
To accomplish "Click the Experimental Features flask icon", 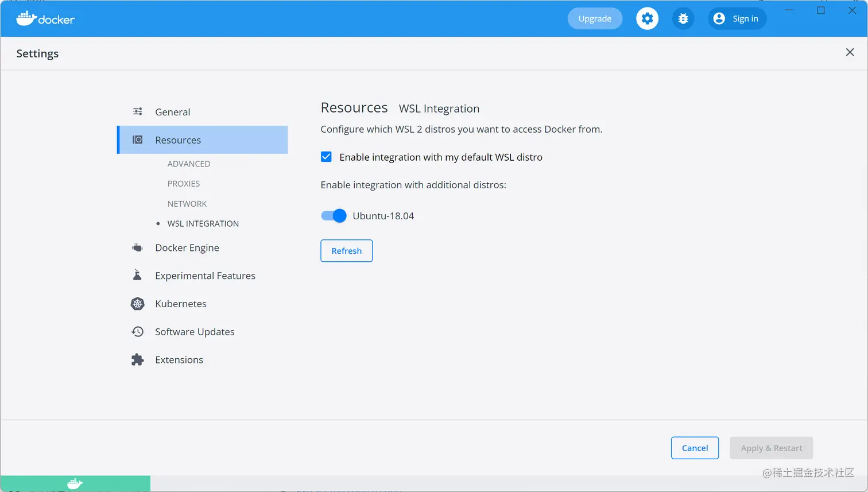I will [x=137, y=275].
